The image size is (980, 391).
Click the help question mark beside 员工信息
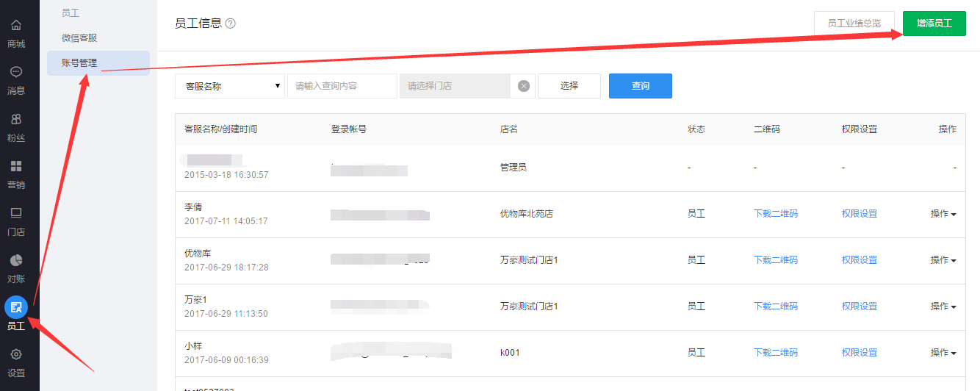pyautogui.click(x=231, y=24)
